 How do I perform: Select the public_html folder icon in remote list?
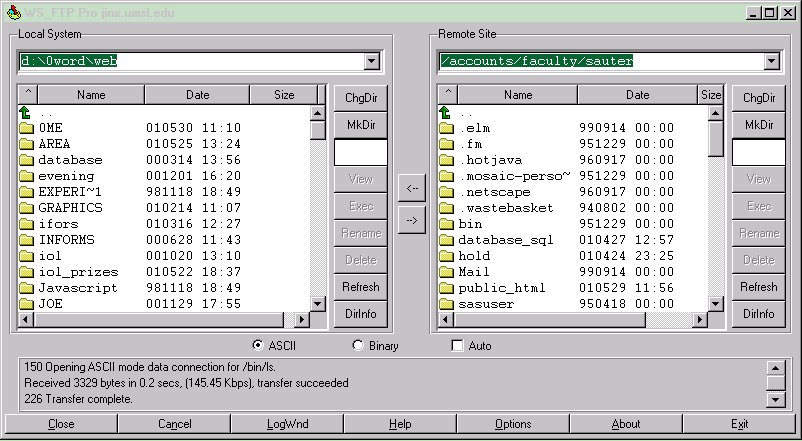pyautogui.click(x=446, y=288)
